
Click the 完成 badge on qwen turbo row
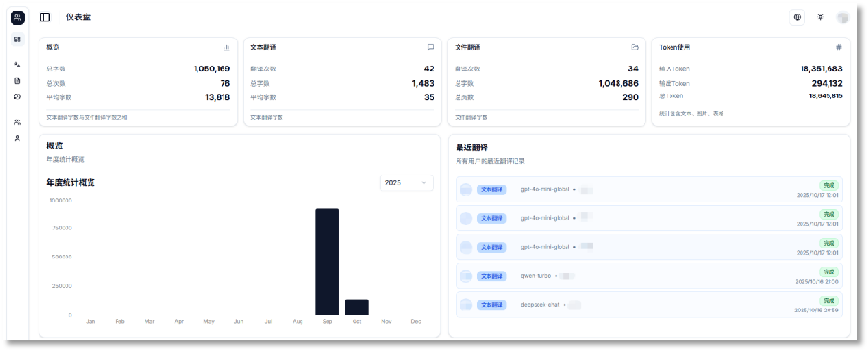pos(829,272)
